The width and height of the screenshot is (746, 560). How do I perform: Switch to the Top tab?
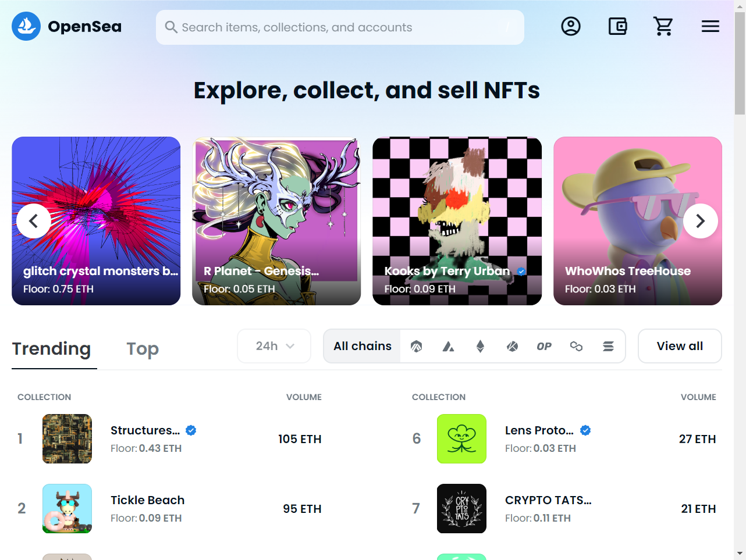click(143, 349)
